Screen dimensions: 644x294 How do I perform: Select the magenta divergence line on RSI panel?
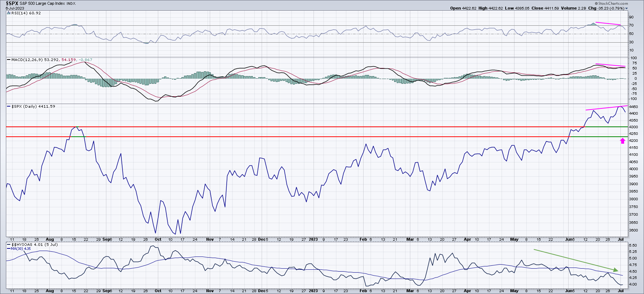(x=608, y=24)
